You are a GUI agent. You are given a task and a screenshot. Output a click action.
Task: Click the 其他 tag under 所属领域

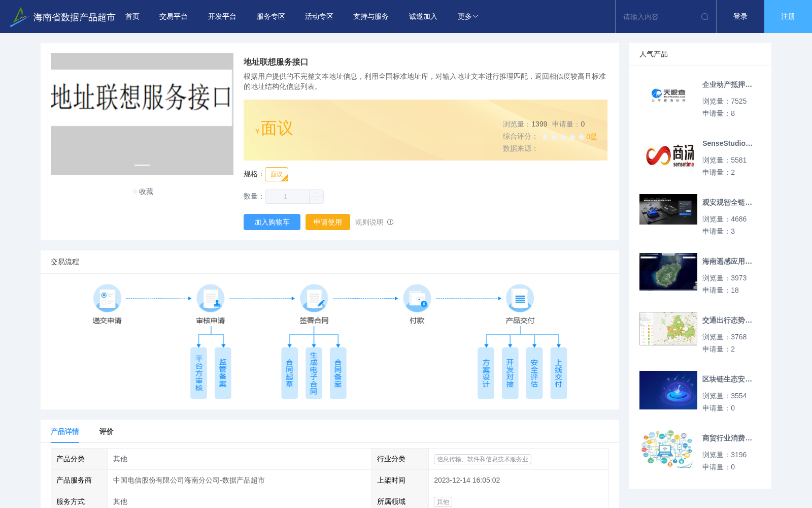click(443, 502)
